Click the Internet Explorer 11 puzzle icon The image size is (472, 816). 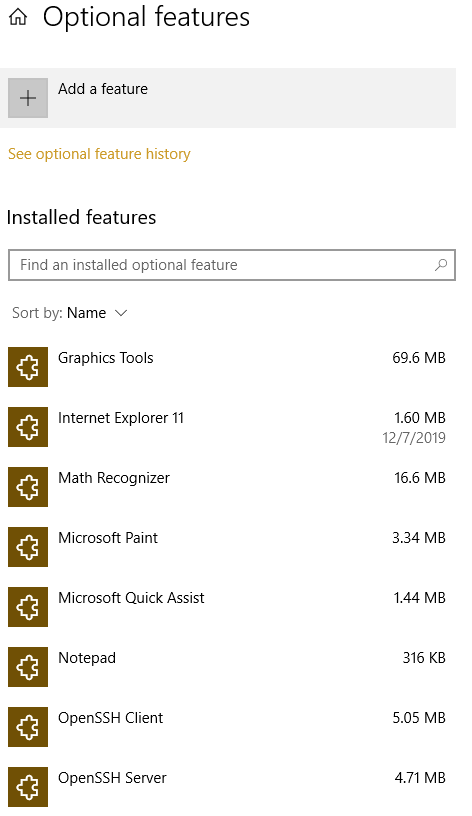(x=28, y=427)
